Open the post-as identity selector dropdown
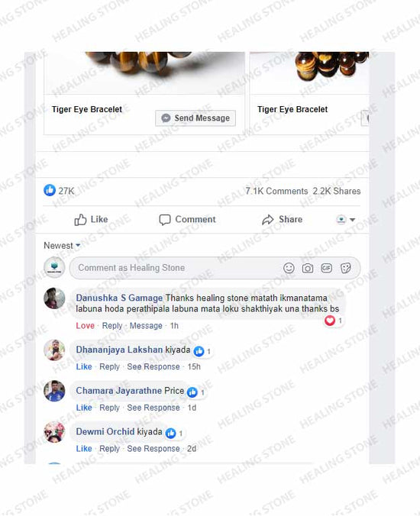The height and width of the screenshot is (516, 420). click(345, 220)
